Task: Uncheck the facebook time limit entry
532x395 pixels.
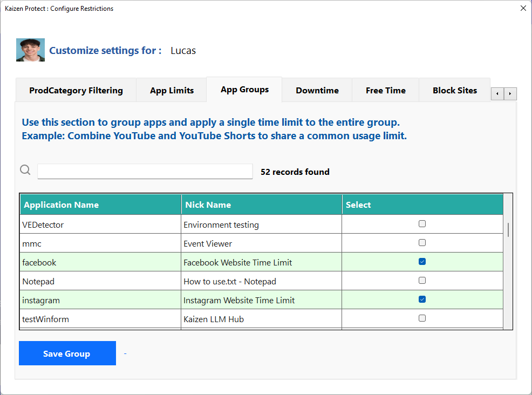Action: pos(422,261)
